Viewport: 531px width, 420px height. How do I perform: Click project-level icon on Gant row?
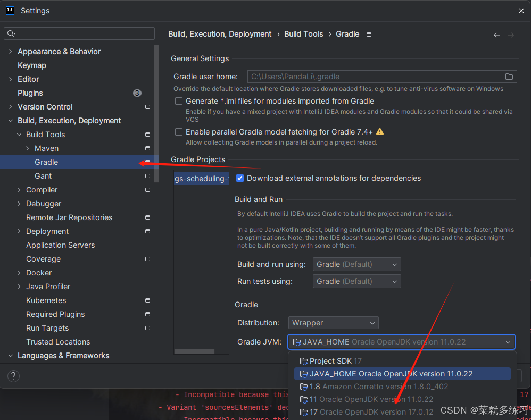[148, 176]
